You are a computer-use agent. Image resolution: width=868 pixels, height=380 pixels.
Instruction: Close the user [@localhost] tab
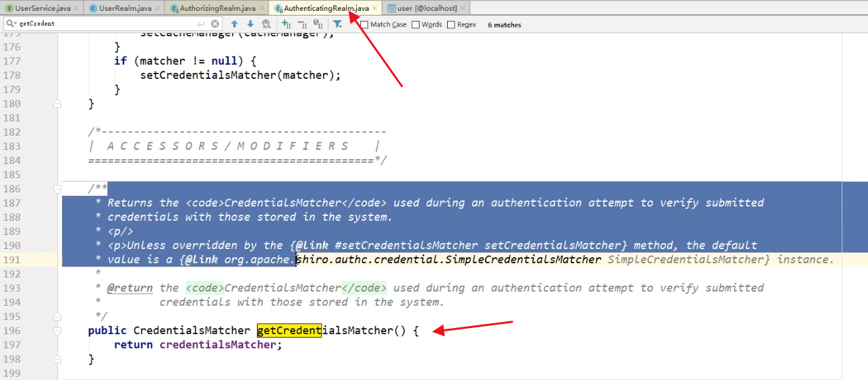click(x=463, y=8)
